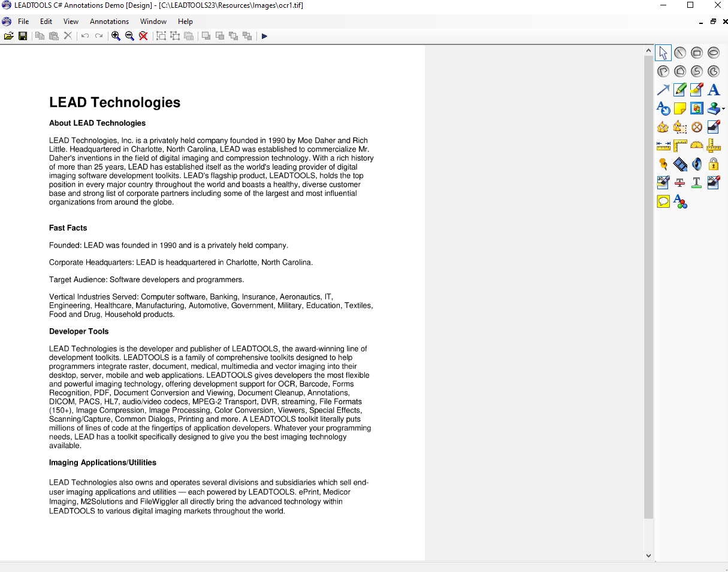Click the copy icon in toolbar
This screenshot has width=728, height=572.
[40, 36]
